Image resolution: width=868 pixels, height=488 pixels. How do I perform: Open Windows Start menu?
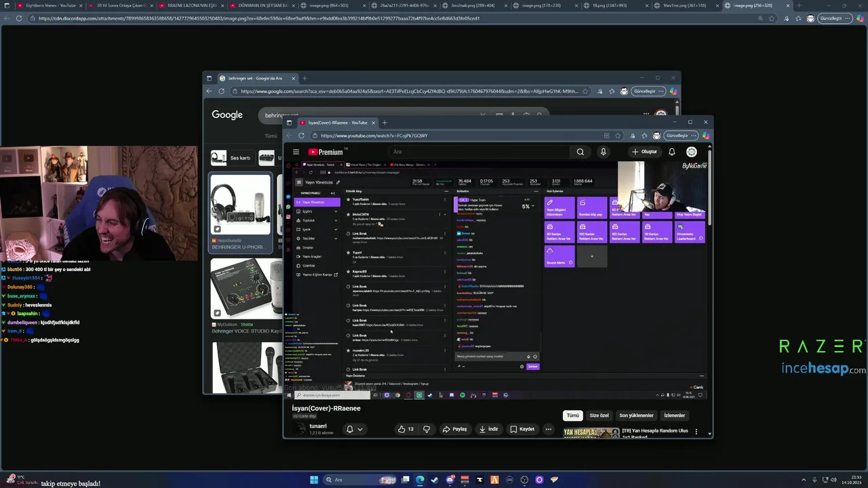[314, 480]
